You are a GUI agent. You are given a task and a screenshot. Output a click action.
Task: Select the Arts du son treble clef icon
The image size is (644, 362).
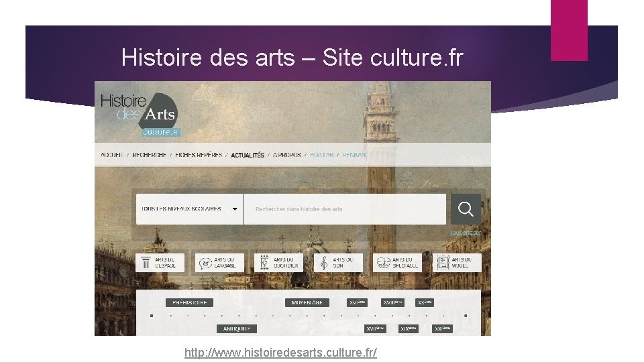pos(324,263)
